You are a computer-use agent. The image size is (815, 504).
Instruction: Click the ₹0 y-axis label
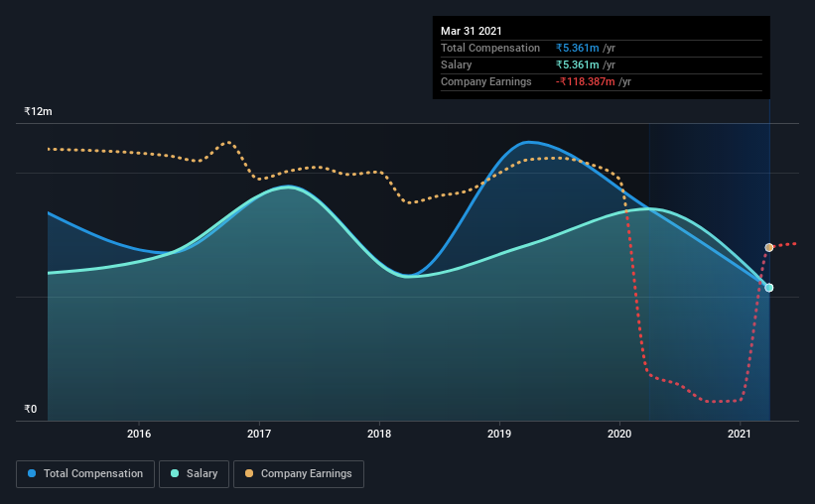pos(30,409)
